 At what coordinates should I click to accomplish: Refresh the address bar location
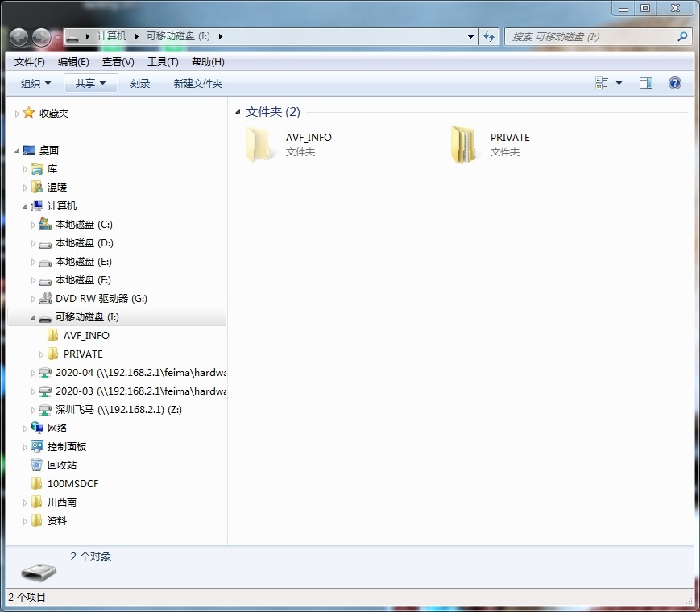point(489,36)
